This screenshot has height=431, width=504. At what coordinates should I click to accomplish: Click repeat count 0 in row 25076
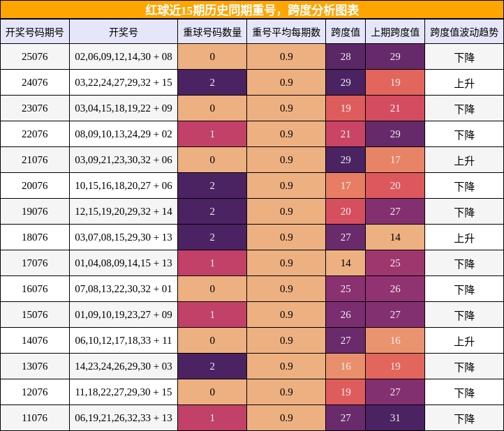click(212, 56)
